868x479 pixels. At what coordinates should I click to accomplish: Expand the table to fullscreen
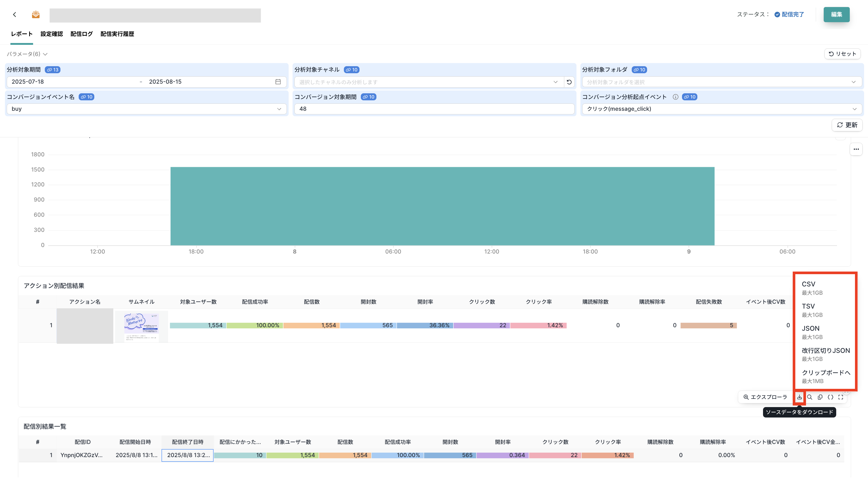(x=841, y=397)
